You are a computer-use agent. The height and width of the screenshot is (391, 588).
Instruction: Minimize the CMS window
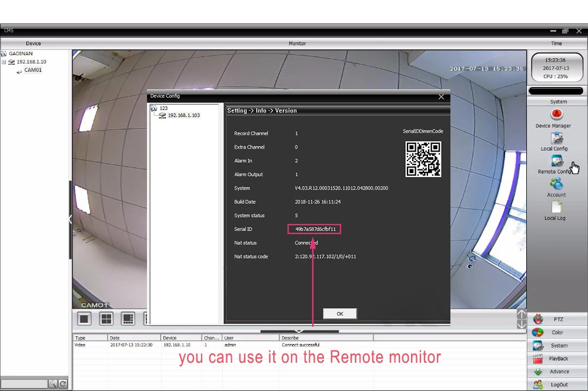(553, 31)
